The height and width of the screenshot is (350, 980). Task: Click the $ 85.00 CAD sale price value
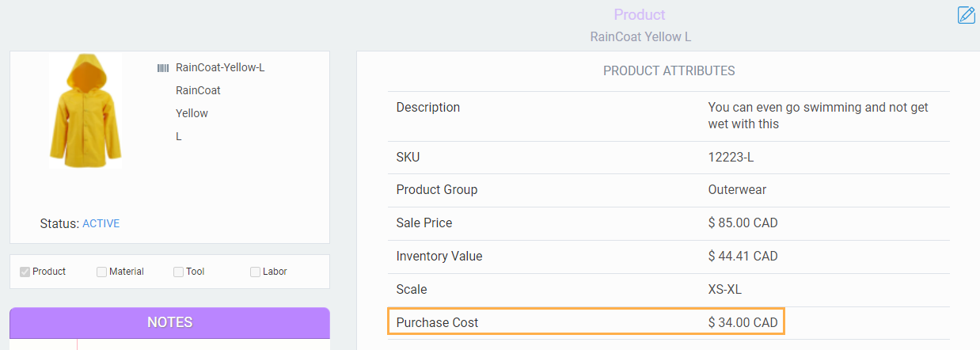click(x=743, y=223)
